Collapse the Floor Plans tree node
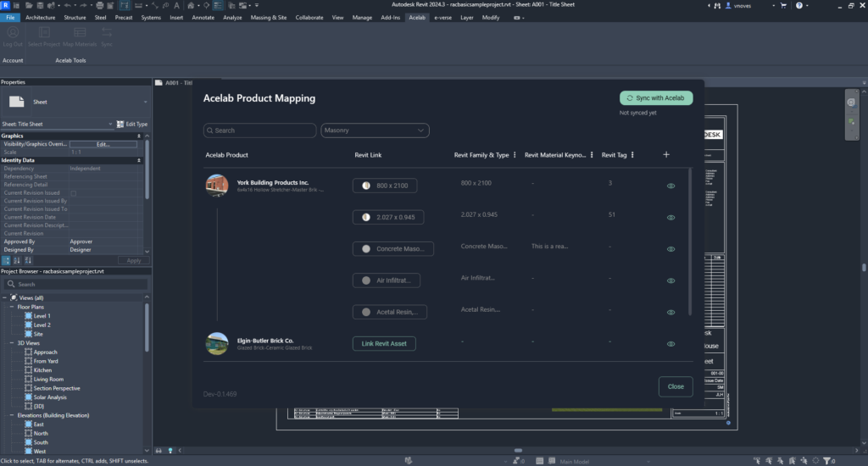Screen dimensions: 868x466 13,307
